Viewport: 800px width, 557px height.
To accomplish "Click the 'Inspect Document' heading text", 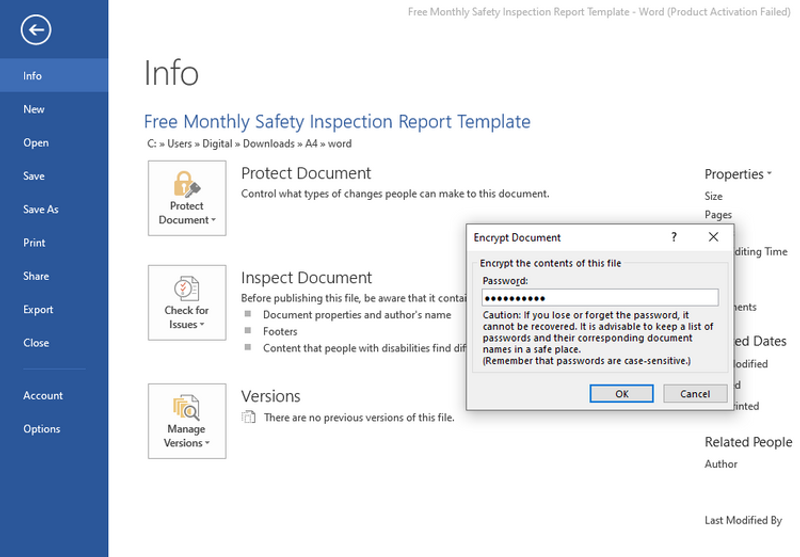I will pyautogui.click(x=306, y=277).
